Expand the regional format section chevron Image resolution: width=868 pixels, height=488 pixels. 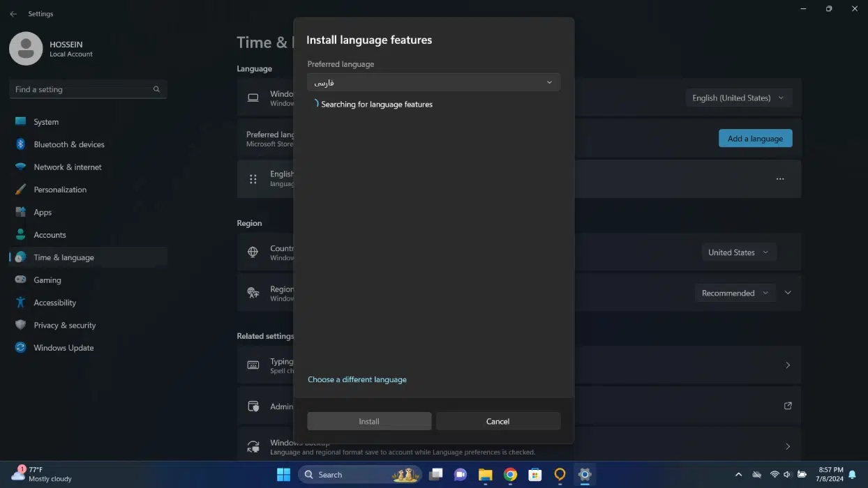coord(788,293)
